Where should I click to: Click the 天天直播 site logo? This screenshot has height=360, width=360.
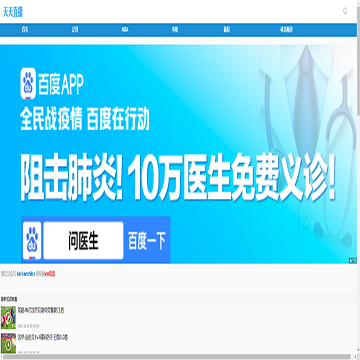coord(13,12)
